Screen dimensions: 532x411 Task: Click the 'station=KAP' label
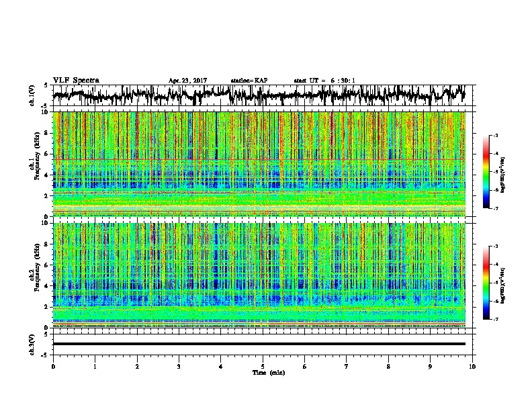pyautogui.click(x=249, y=81)
